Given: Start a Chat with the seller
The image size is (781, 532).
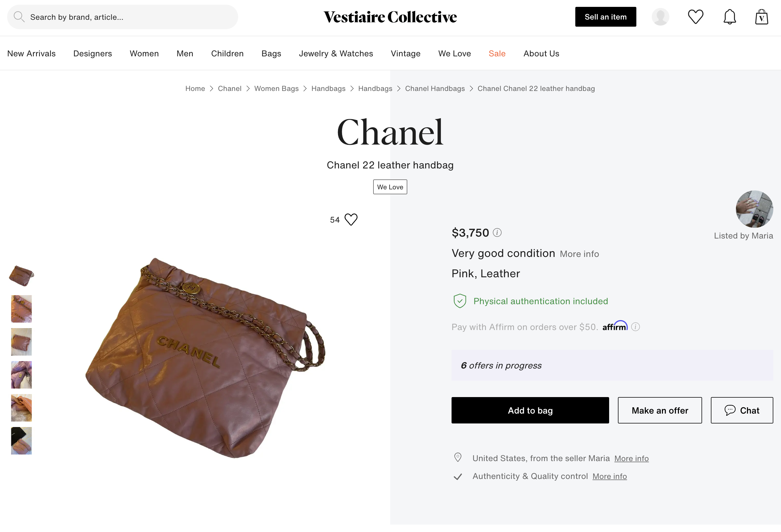Looking at the screenshot, I should 742,410.
